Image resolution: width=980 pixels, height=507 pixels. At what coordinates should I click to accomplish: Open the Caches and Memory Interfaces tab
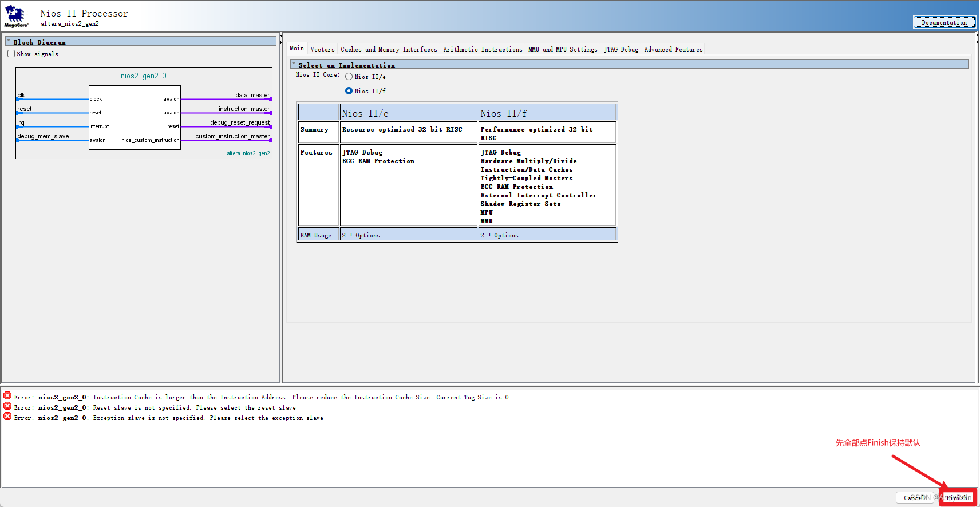(389, 49)
